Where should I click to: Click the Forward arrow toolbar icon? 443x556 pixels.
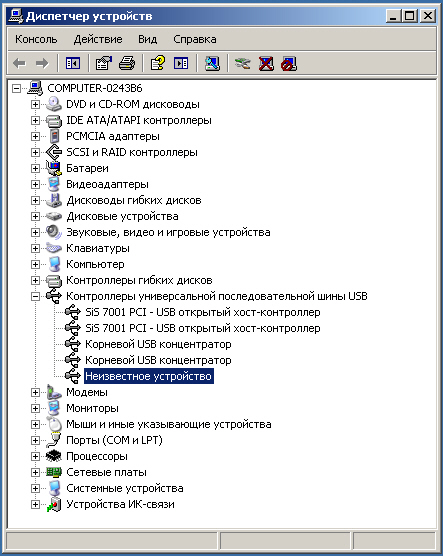point(42,64)
